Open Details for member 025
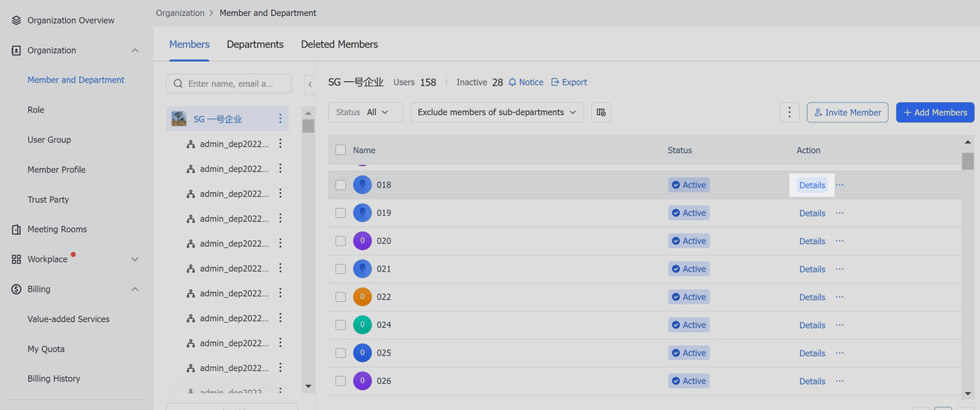The image size is (980, 410). pos(812,353)
